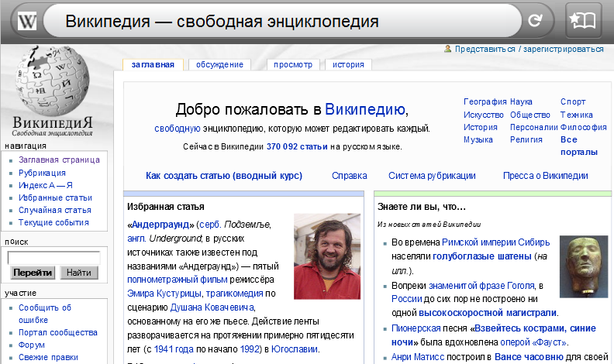Screen dimensions: 614x364
Task: Open Все порталы link
Action: tap(579, 146)
